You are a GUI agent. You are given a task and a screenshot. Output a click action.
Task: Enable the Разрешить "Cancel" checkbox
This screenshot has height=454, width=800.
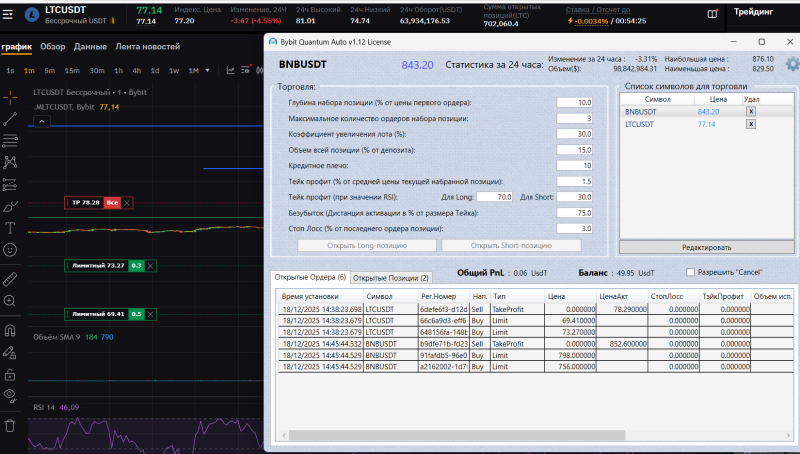point(692,272)
